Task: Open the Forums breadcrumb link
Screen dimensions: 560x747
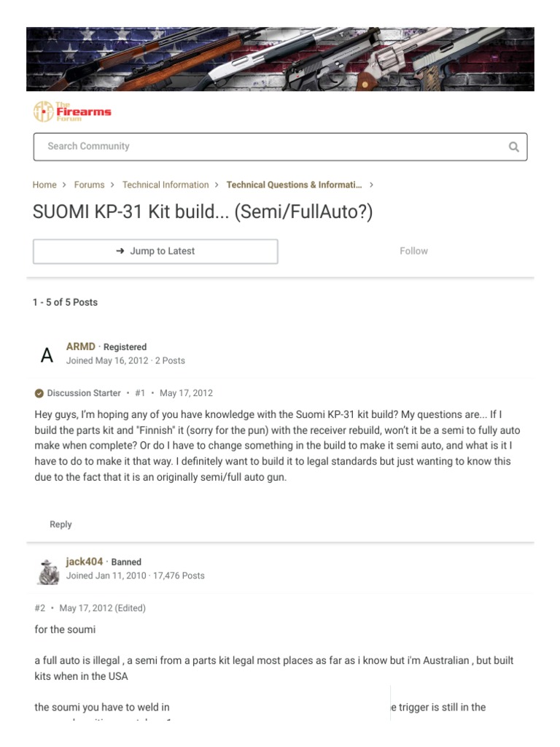Action: coord(89,185)
